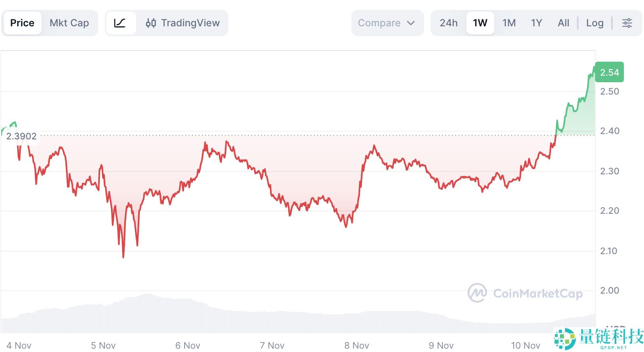Open the Compare dropdown
This screenshot has height=352, width=644.
(x=387, y=23)
